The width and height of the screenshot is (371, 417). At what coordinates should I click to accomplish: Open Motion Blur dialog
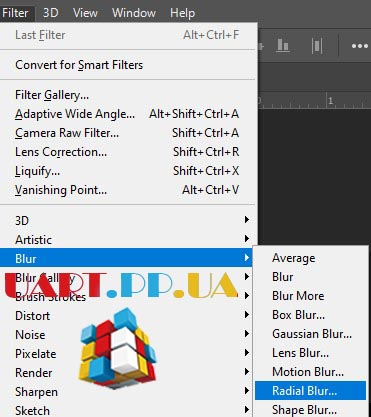point(311,372)
